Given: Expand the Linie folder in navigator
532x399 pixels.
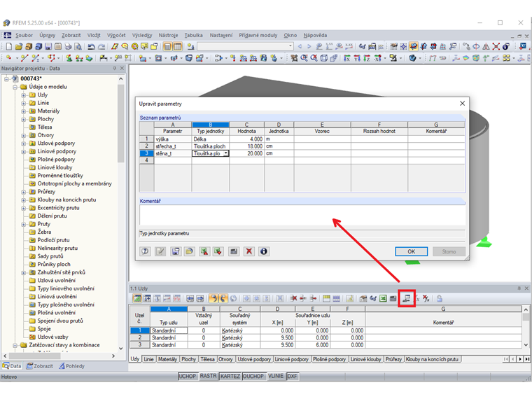Looking at the screenshot, I should coord(23,103).
